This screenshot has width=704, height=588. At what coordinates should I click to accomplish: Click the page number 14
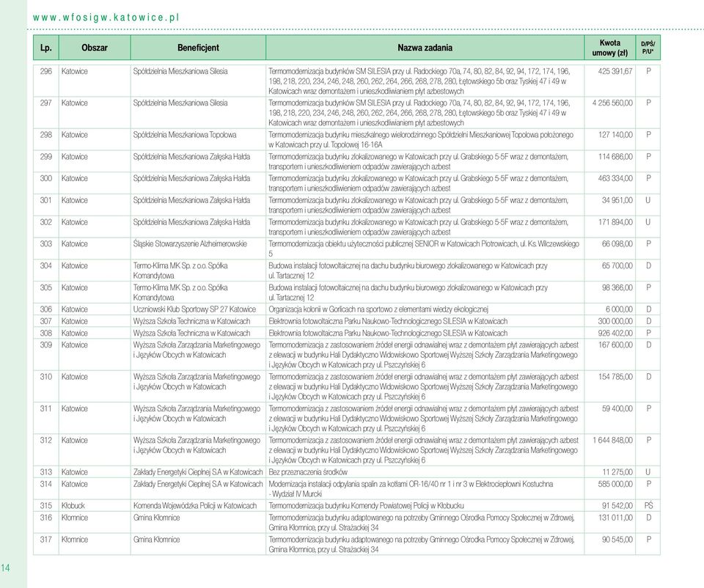click(x=5, y=568)
